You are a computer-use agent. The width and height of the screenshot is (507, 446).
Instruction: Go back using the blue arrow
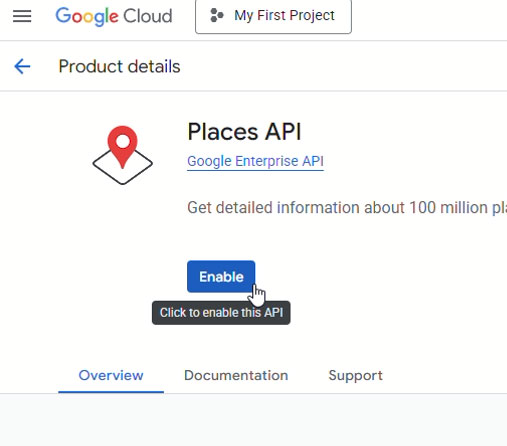(22, 66)
